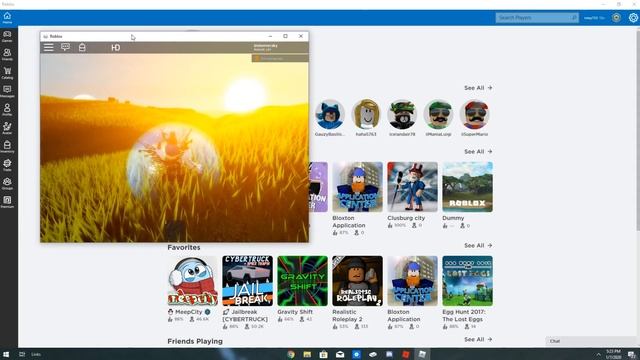Open the Catalog shopping cart icon
Image resolution: width=640 pixels, height=360 pixels.
click(x=7, y=73)
